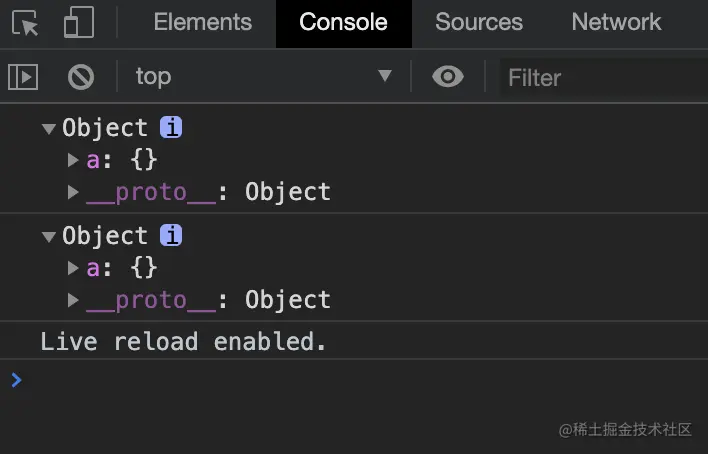Focus the Filter input field
The width and height of the screenshot is (708, 454).
coord(600,77)
